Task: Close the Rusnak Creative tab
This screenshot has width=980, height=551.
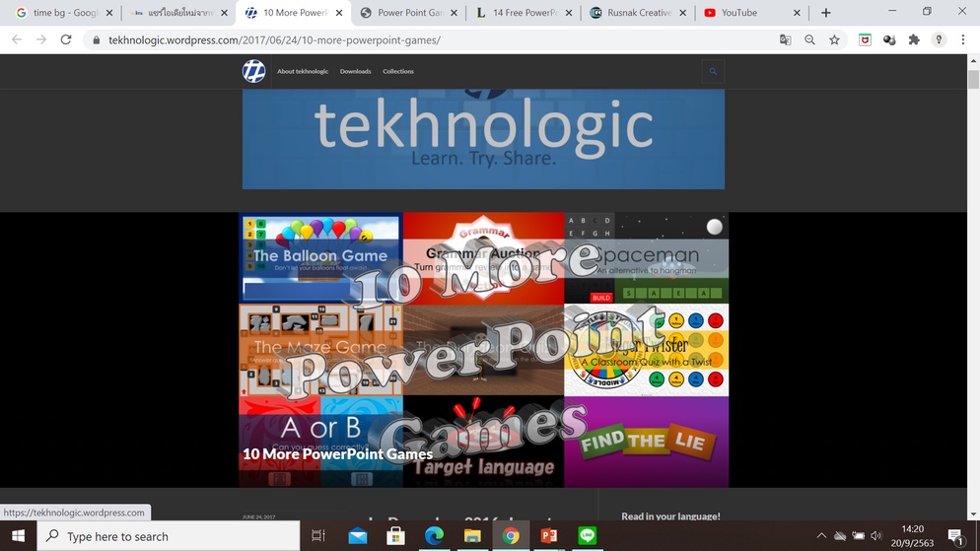Action: point(682,13)
